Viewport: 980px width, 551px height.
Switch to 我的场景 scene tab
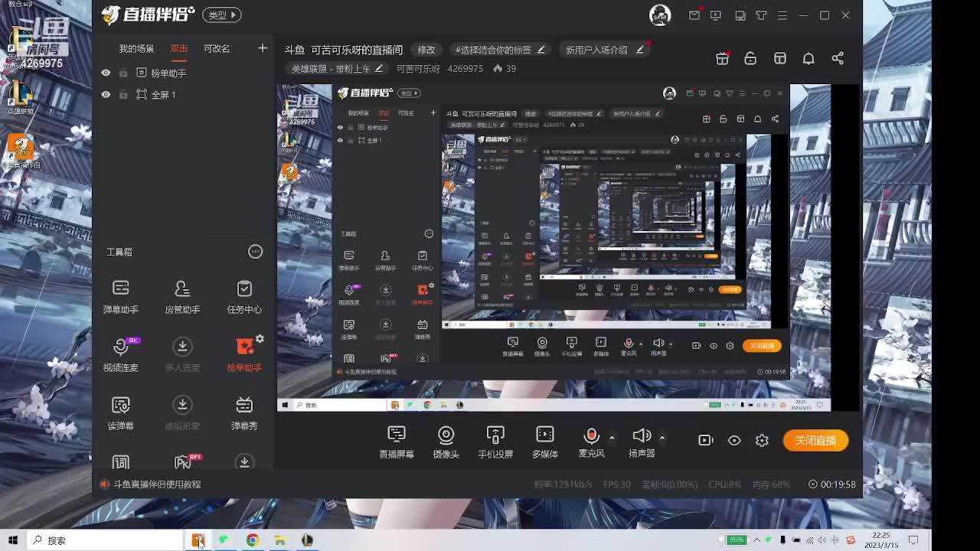point(136,48)
